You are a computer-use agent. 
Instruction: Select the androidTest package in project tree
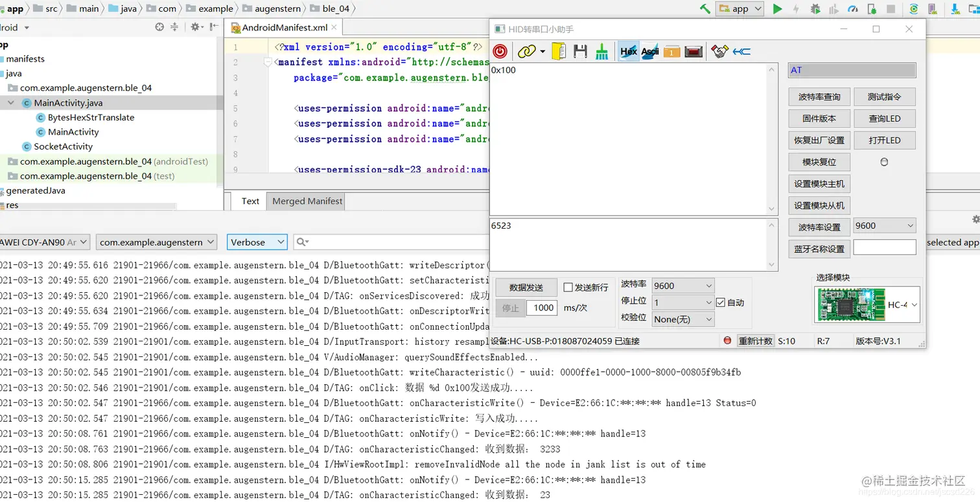114,161
